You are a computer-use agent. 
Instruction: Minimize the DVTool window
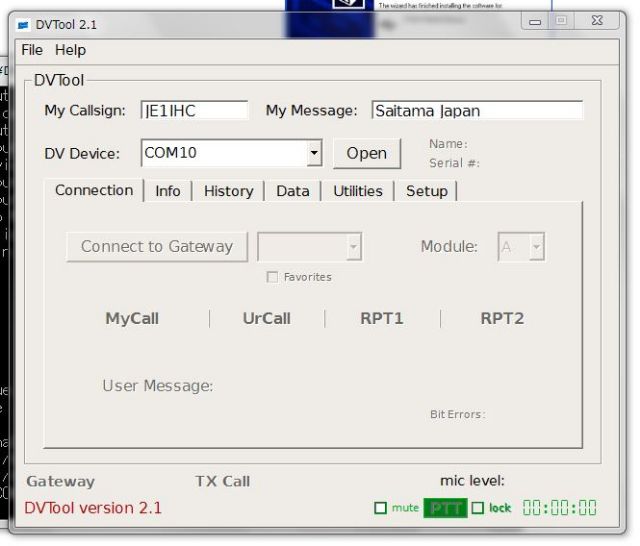[536, 21]
